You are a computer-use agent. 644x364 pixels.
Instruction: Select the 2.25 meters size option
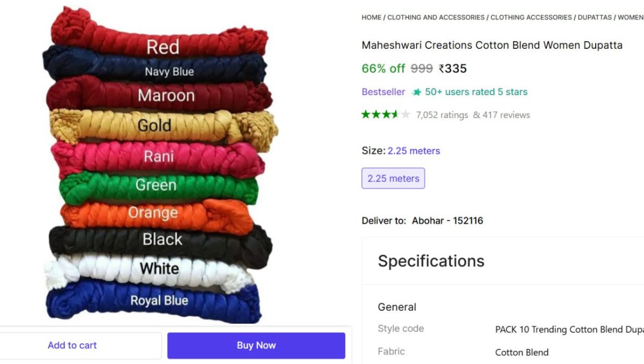pos(393,178)
